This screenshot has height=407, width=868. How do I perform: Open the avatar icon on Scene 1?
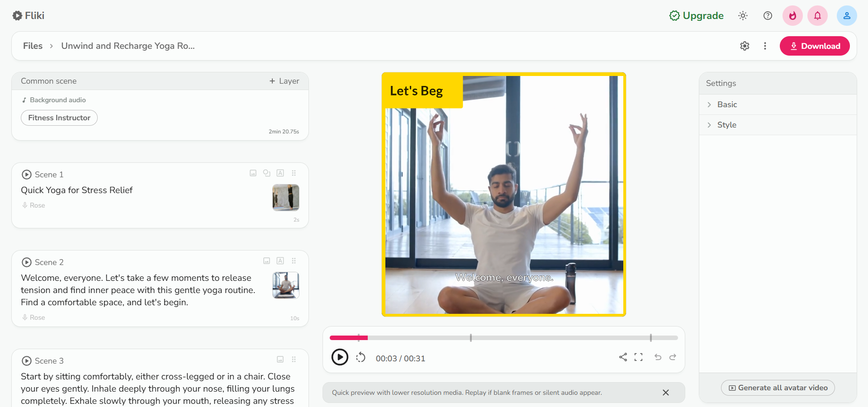coord(267,173)
